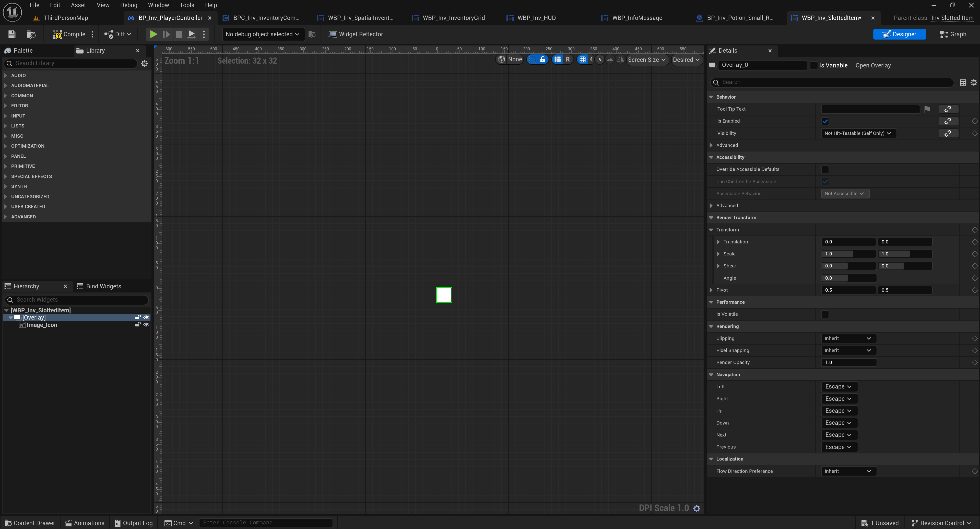Open the Screen Size dropdown
The width and height of the screenshot is (980, 529).
646,60
